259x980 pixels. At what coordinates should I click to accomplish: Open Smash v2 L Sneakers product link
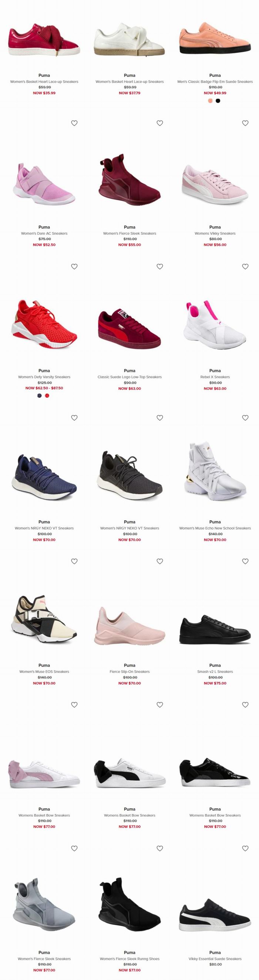[215, 672]
